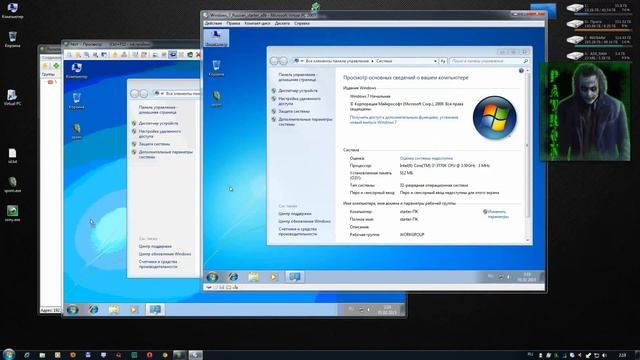Viewport: 640px width, 360px height.
Task: Open Настройка удаленного доступа in Virtual PC window
Action: point(300,101)
